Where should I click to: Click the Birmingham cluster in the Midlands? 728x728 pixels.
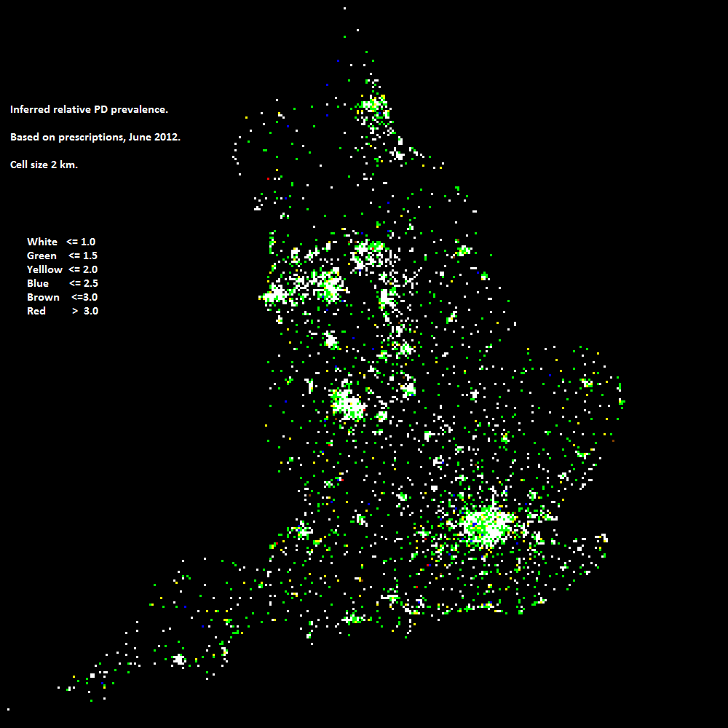click(x=348, y=404)
